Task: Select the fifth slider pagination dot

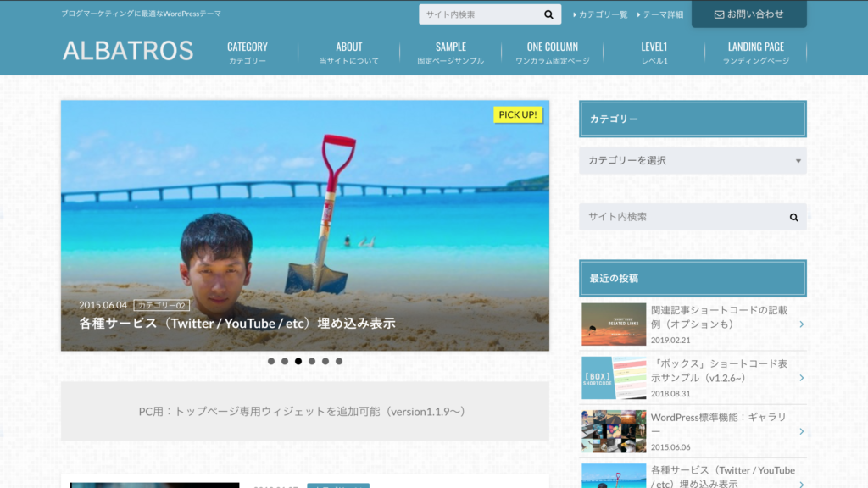Action: [x=325, y=361]
